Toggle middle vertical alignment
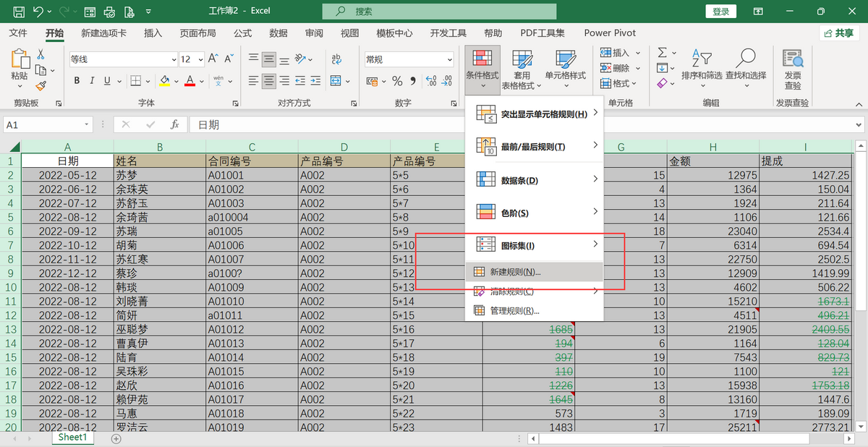The height and width of the screenshot is (447, 868). tap(268, 59)
